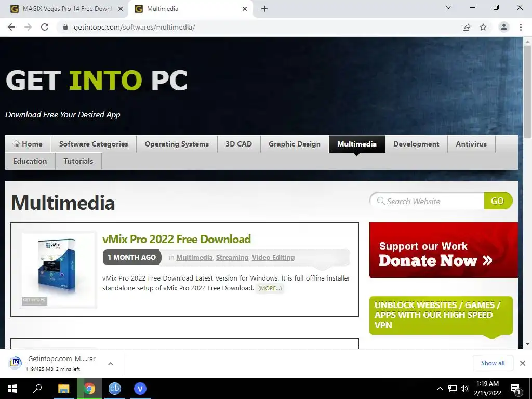Go back to the previous page
Viewport: 532px width, 399px height.
pyautogui.click(x=11, y=27)
